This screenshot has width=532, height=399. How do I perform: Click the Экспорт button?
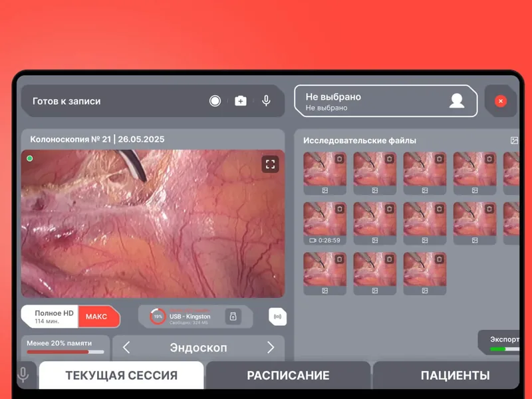(499, 342)
